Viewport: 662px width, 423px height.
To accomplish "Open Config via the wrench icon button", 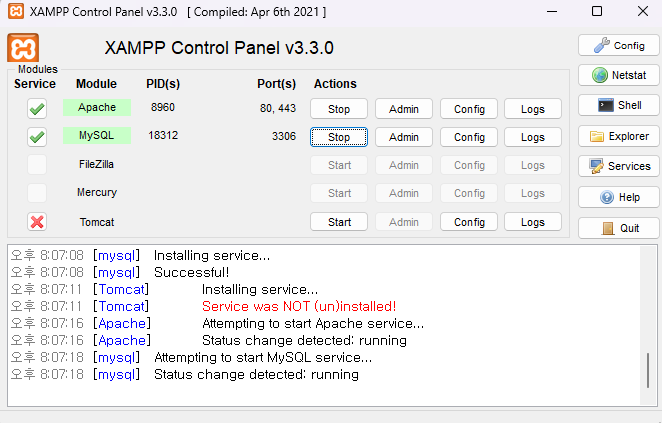I will click(x=619, y=46).
